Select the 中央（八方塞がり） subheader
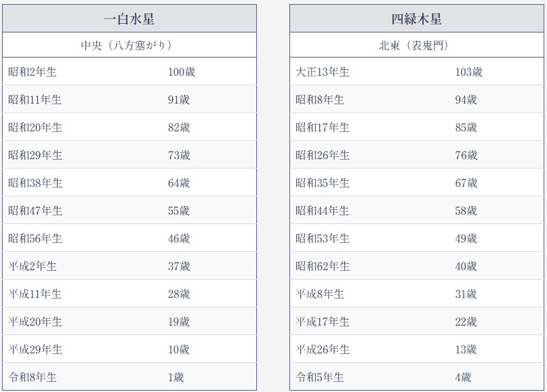Viewport: 547px width, 392px height. coord(129,45)
